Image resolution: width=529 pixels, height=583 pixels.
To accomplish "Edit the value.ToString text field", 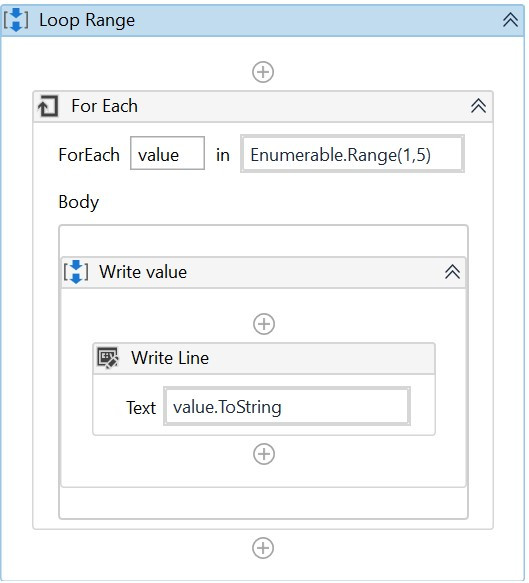I will [x=287, y=406].
